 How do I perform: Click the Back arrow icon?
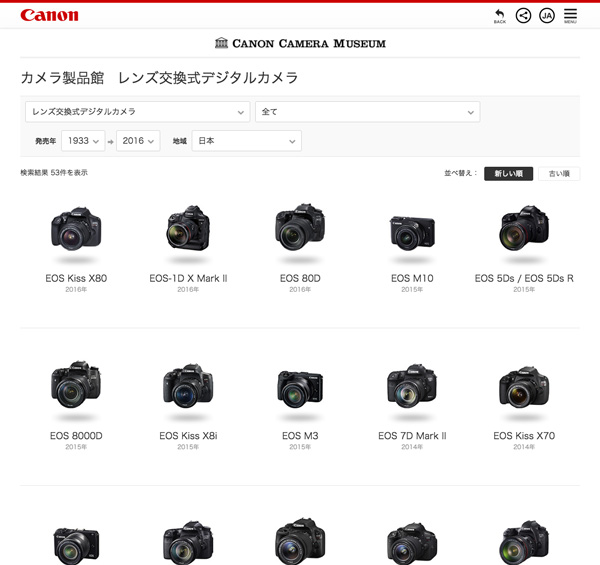pos(499,15)
